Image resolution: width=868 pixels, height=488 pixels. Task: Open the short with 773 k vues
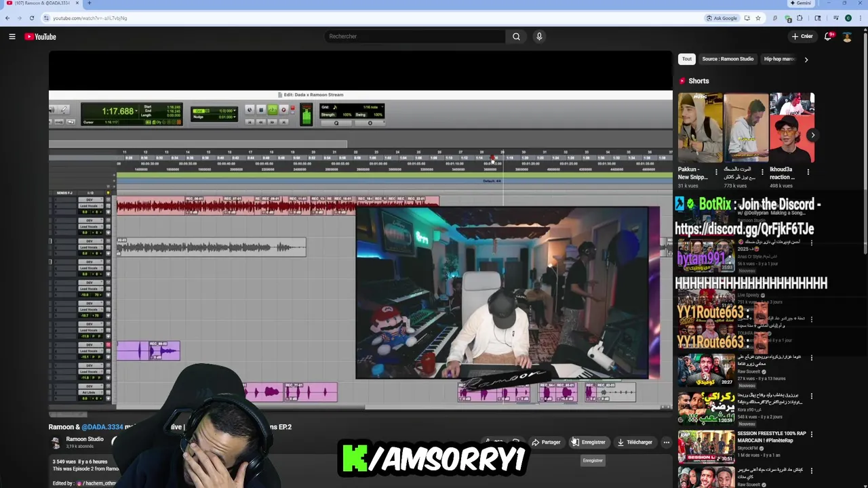[x=746, y=127]
